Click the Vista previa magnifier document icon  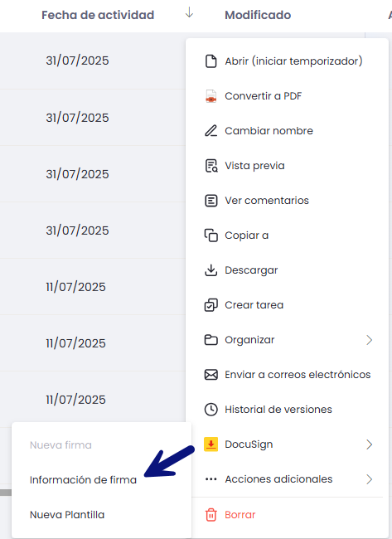(x=211, y=166)
